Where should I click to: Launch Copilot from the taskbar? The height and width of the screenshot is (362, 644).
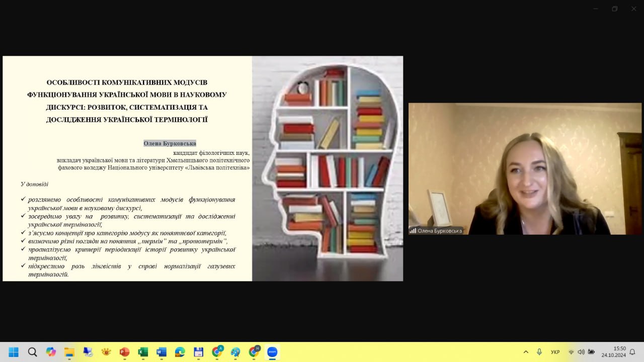tap(51, 352)
